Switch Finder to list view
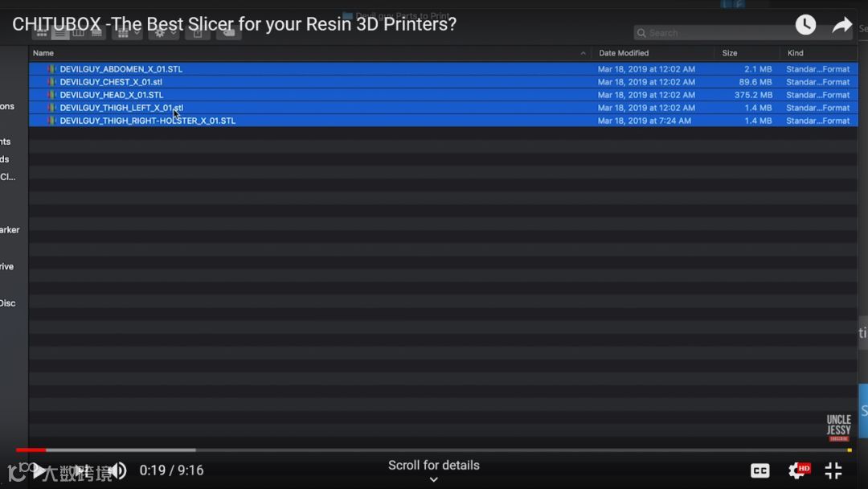The height and width of the screenshot is (489, 868). [60, 33]
